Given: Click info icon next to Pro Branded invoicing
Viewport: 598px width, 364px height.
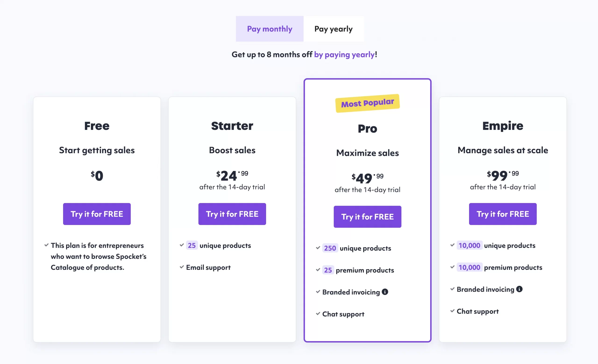Looking at the screenshot, I should tap(385, 292).
